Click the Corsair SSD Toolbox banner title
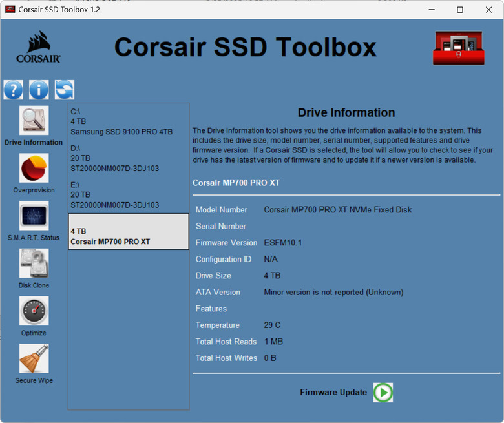The width and height of the screenshot is (504, 423). (246, 47)
